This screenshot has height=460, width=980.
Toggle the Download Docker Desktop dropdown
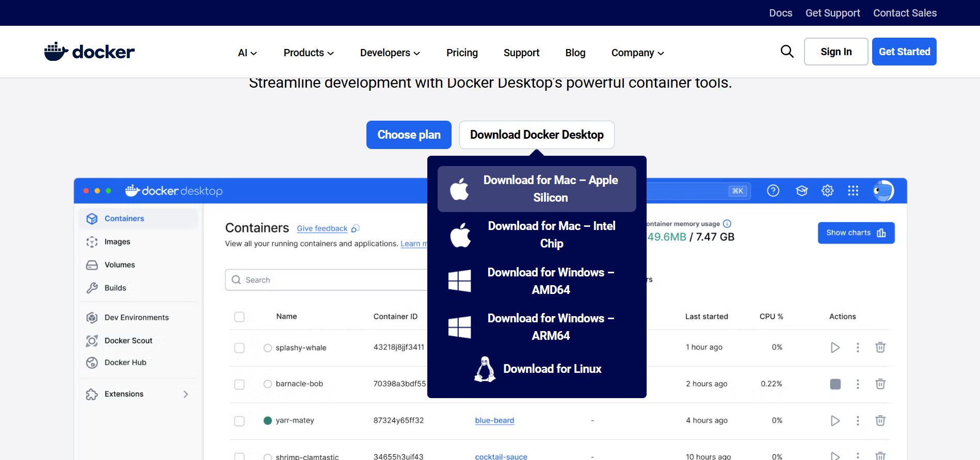[x=537, y=135]
